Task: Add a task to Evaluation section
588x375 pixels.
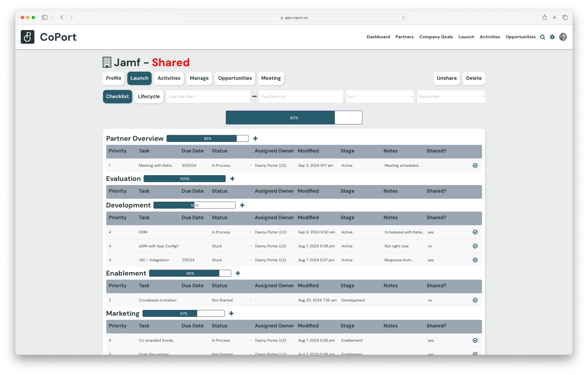Action: [232, 179]
